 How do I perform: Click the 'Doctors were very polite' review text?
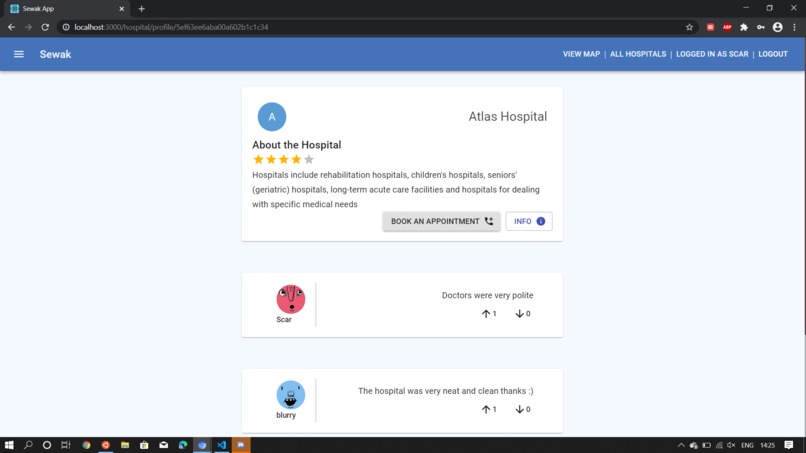[487, 295]
